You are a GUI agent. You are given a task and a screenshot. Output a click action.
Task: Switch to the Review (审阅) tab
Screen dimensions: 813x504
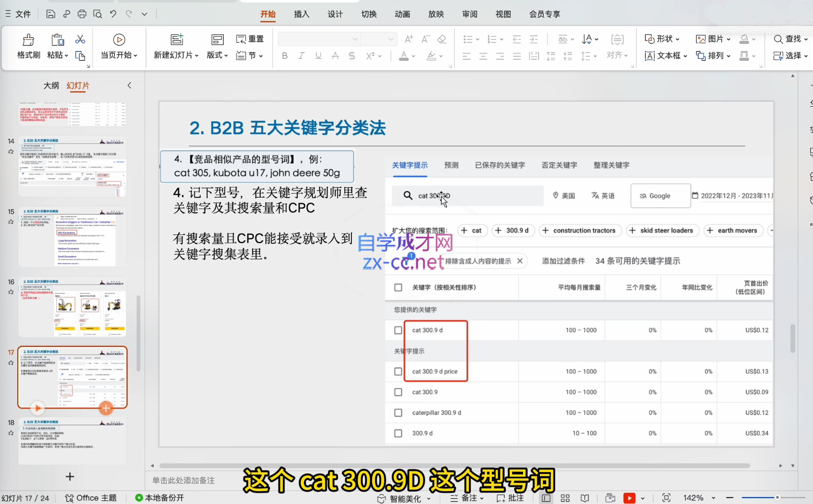pyautogui.click(x=470, y=14)
